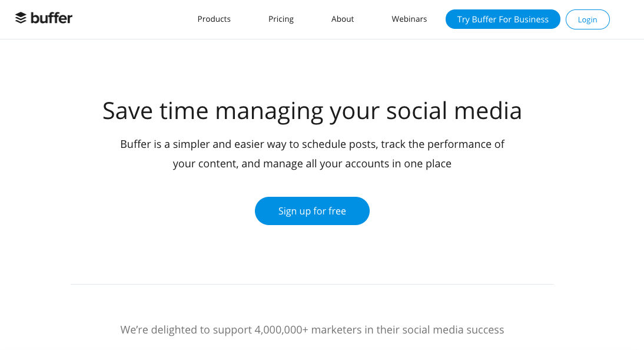
Task: Open the Products menu item
Action: (x=214, y=19)
